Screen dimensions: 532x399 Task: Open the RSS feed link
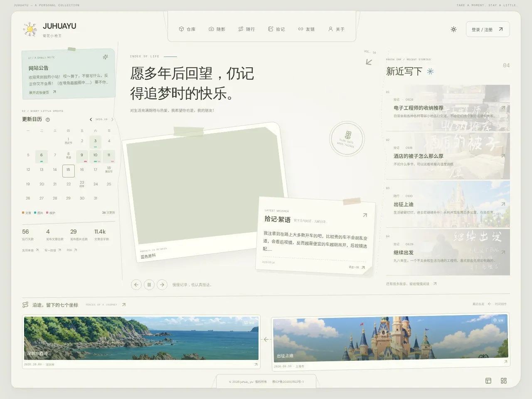72,250
